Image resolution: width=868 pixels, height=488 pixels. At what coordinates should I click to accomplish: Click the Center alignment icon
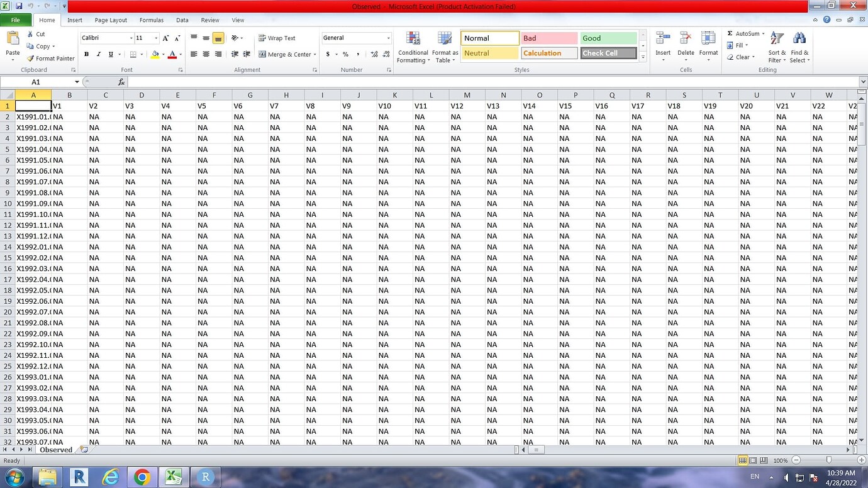coord(206,55)
